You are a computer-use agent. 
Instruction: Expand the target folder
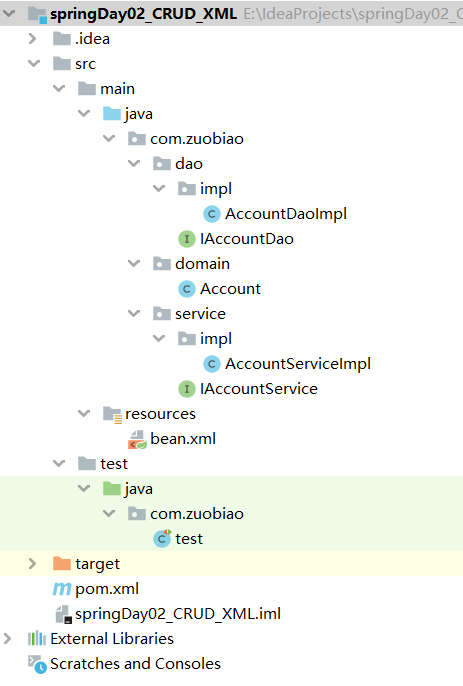[x=32, y=564]
